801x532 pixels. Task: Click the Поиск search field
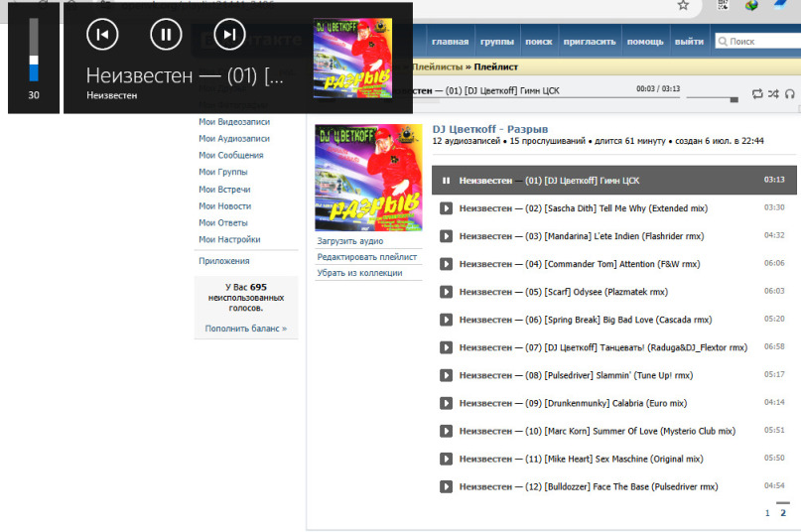[758, 42]
